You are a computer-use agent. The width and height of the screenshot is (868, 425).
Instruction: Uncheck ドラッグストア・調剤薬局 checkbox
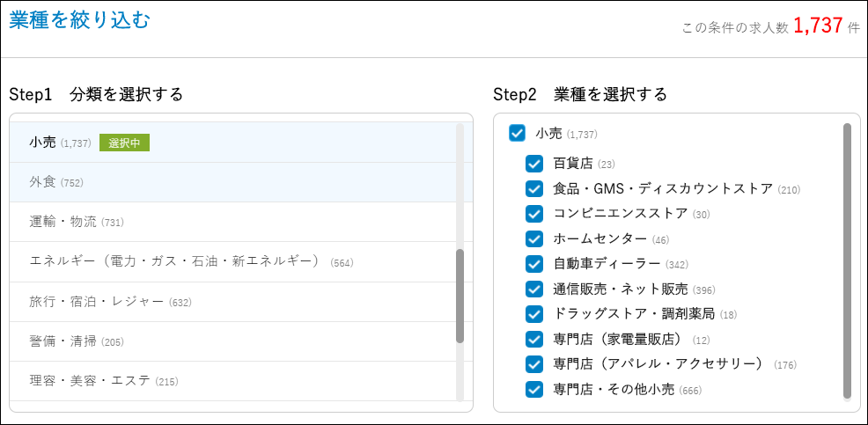coord(534,314)
